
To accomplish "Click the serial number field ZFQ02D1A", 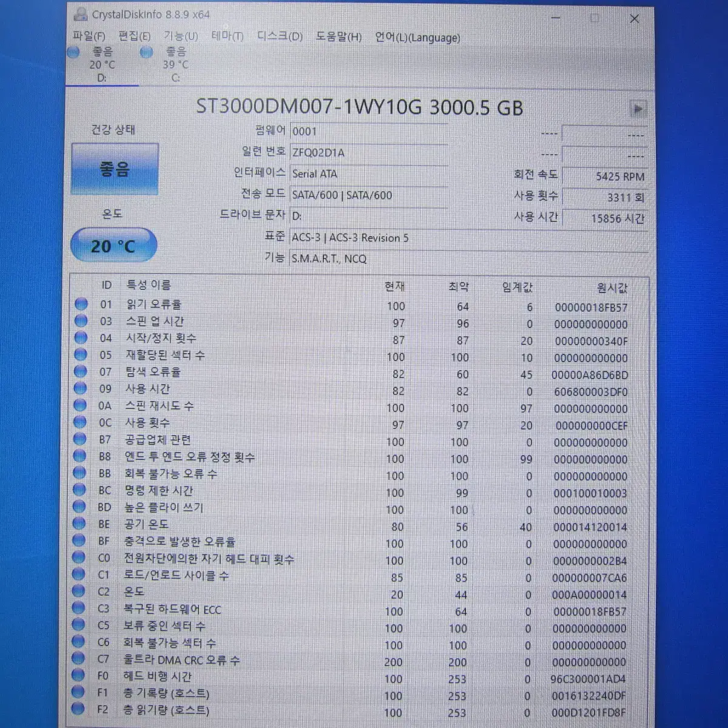I will [369, 153].
